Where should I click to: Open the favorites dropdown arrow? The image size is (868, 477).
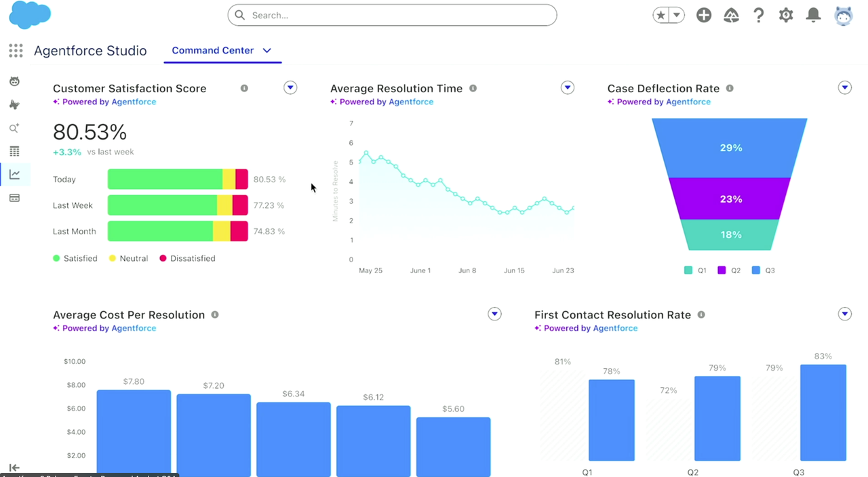[x=676, y=14]
